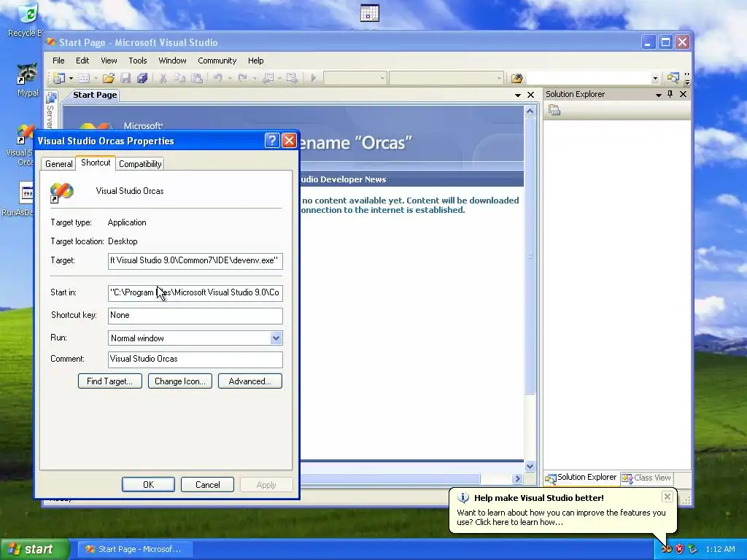Click the Save floppy disk icon
Viewport: 747px width, 560px height.
[x=125, y=78]
